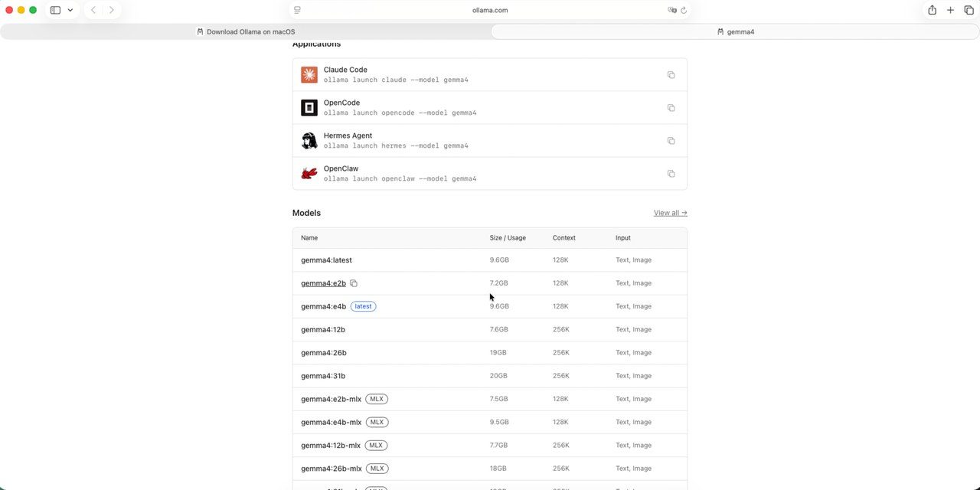This screenshot has width=980, height=490.
Task: Click the Claude Code app icon
Action: pos(309,75)
